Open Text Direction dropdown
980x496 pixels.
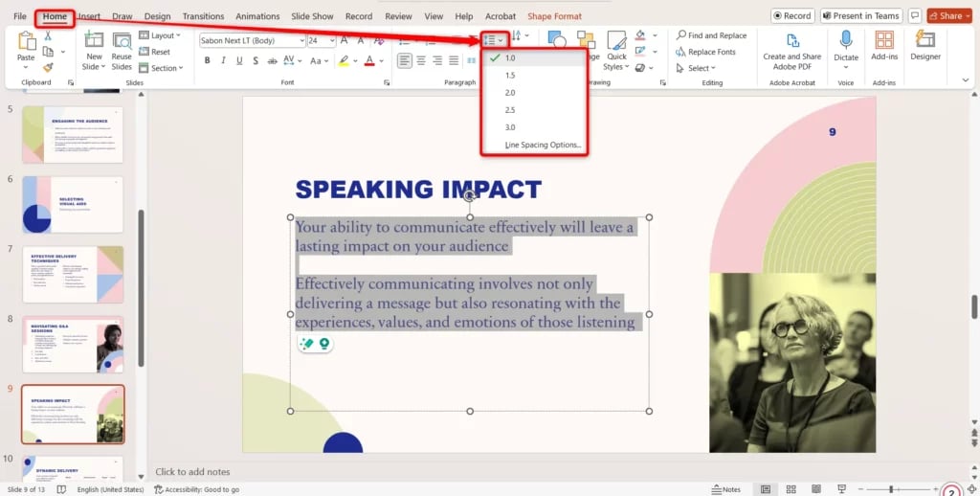[x=520, y=35]
